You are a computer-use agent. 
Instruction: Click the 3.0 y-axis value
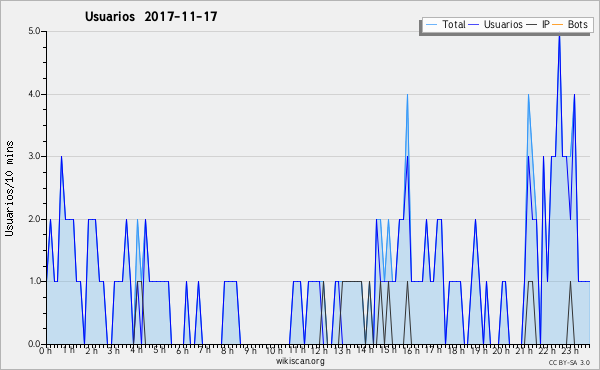[34, 156]
